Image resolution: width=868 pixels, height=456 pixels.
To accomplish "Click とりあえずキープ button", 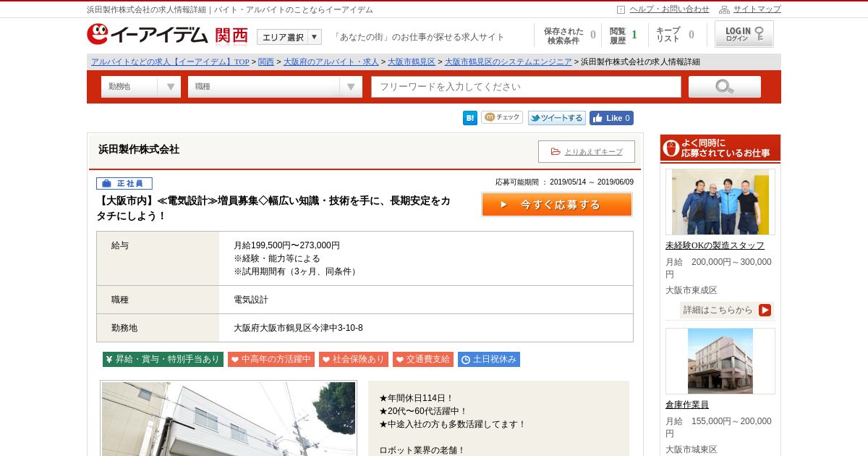I will [587, 151].
